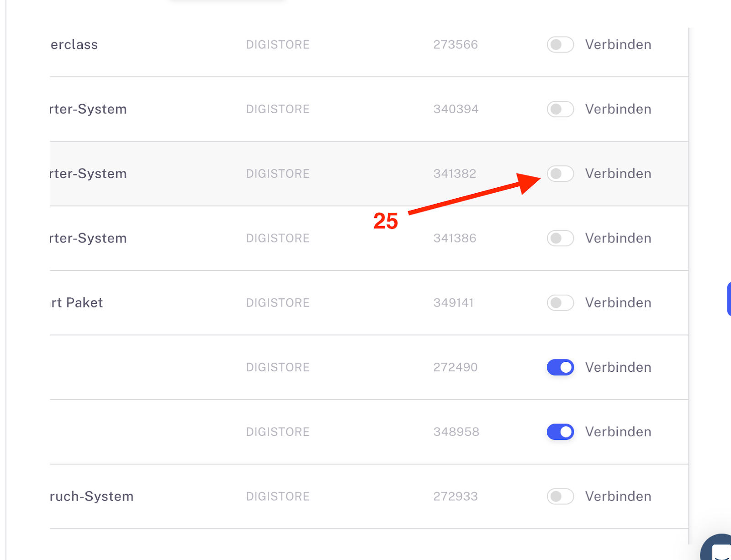
Task: Enable the toggle for product 349141
Action: point(560,303)
